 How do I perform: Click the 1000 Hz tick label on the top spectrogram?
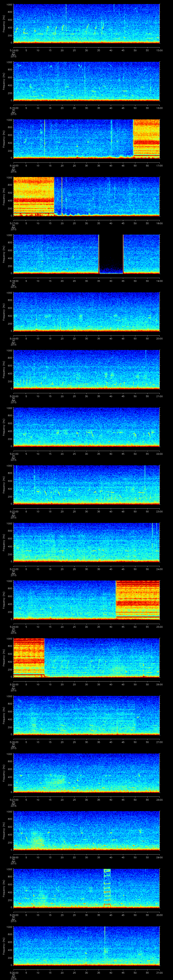point(9,5)
